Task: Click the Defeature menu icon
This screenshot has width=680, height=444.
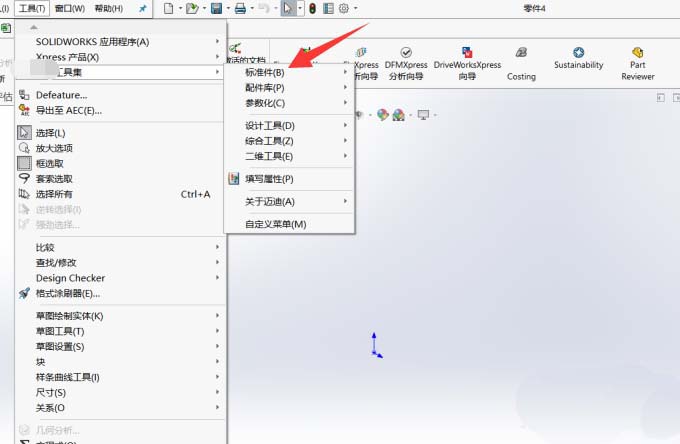Action: [x=24, y=95]
